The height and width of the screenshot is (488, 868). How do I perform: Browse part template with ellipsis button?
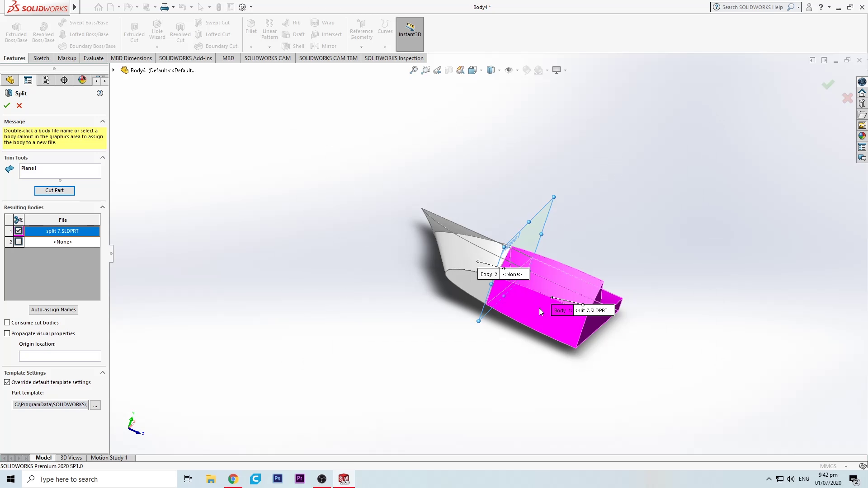tap(95, 405)
